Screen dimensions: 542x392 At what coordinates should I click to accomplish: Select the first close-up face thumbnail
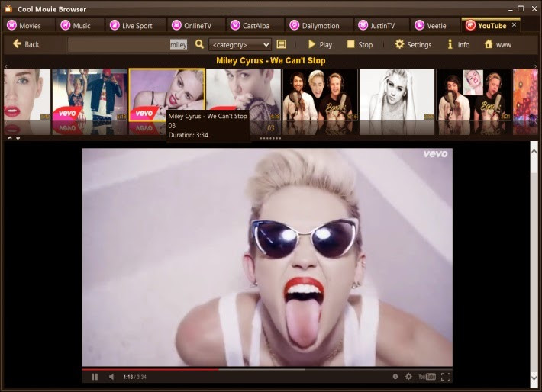(x=27, y=95)
